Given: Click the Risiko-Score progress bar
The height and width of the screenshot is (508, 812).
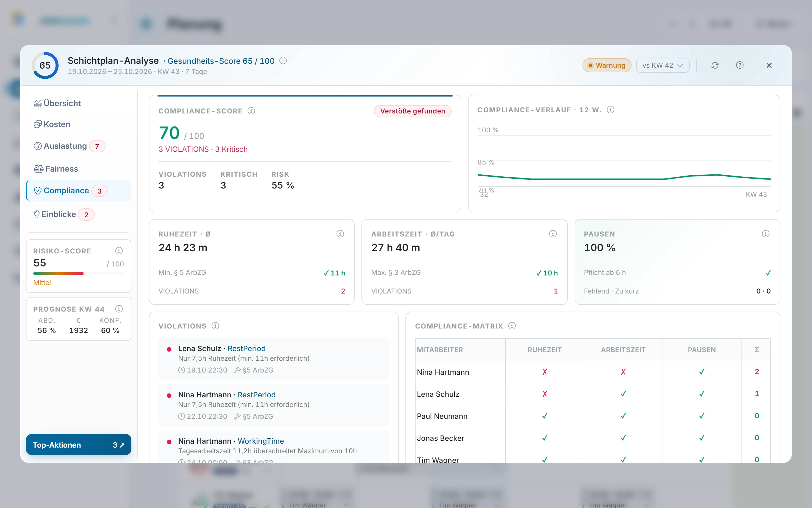Looking at the screenshot, I should 78,273.
